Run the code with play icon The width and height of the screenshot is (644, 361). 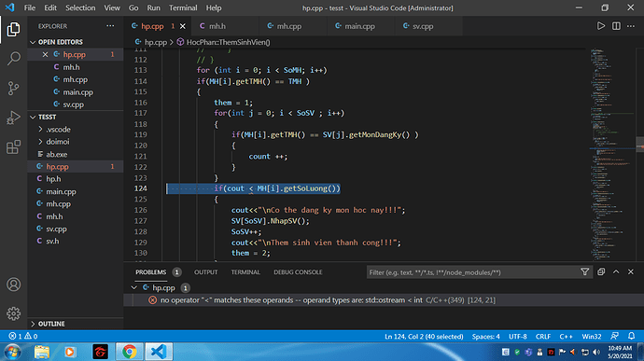coord(601,26)
